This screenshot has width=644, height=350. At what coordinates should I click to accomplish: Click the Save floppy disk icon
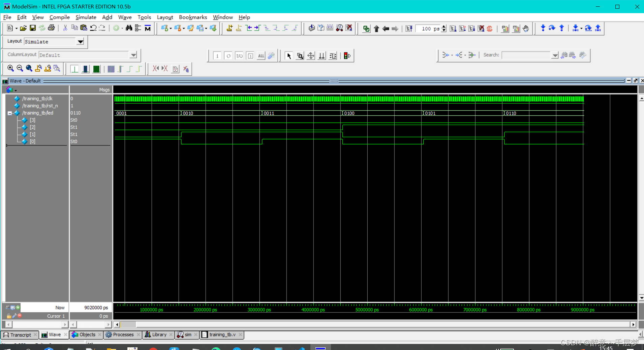(33, 28)
